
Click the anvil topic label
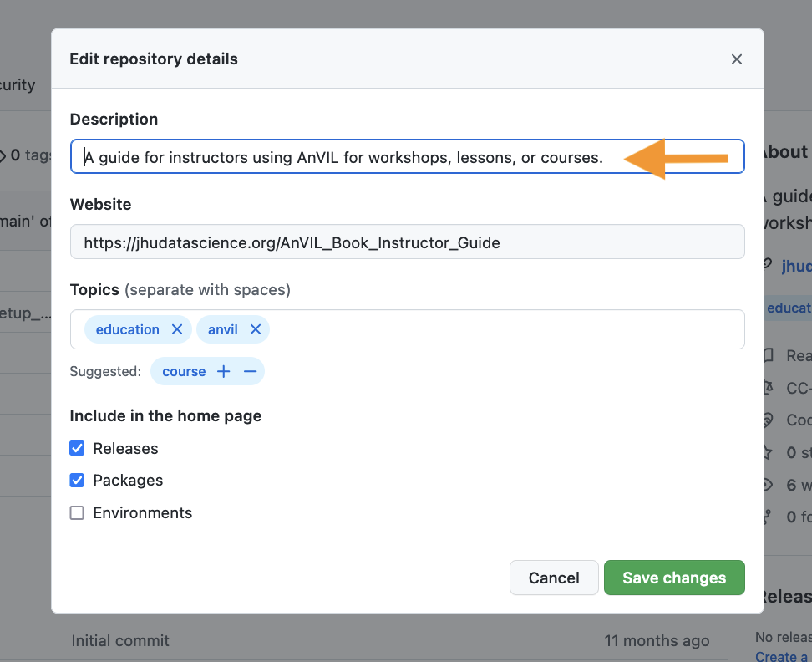[223, 329]
